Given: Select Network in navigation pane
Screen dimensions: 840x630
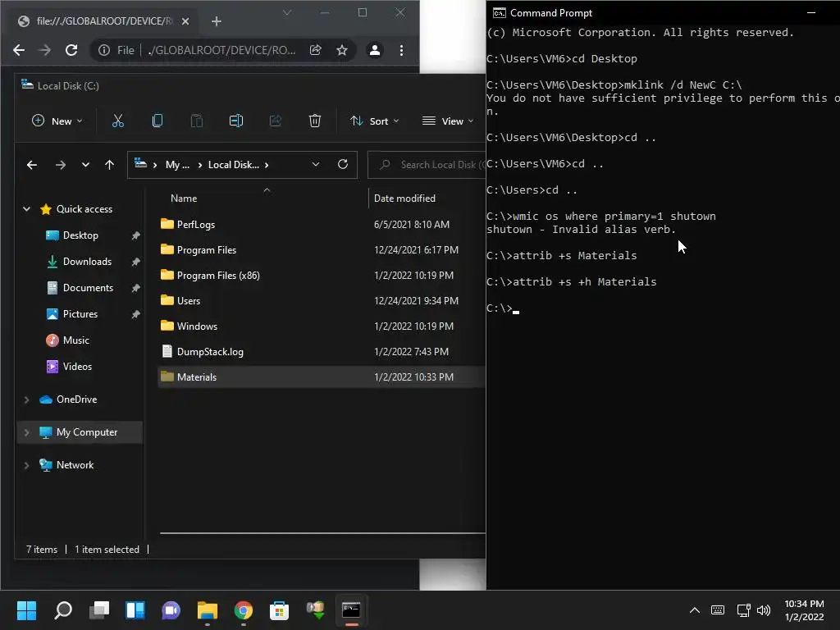Looking at the screenshot, I should tap(75, 465).
